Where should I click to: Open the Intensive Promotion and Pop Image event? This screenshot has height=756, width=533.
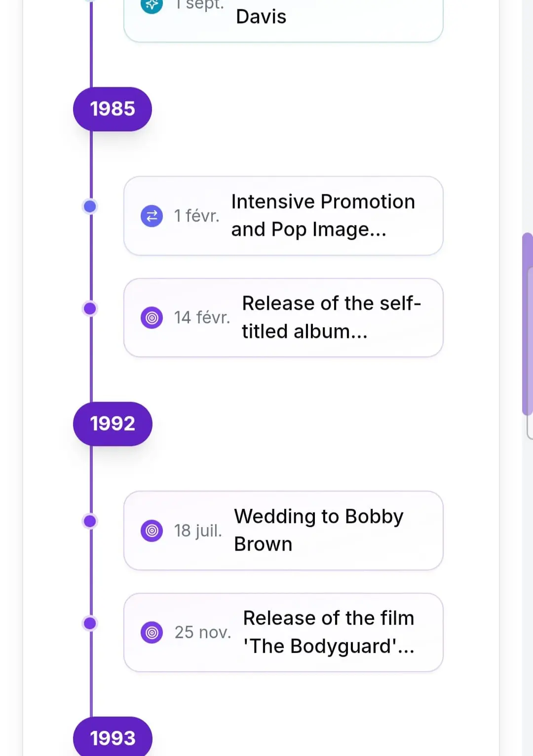point(283,216)
